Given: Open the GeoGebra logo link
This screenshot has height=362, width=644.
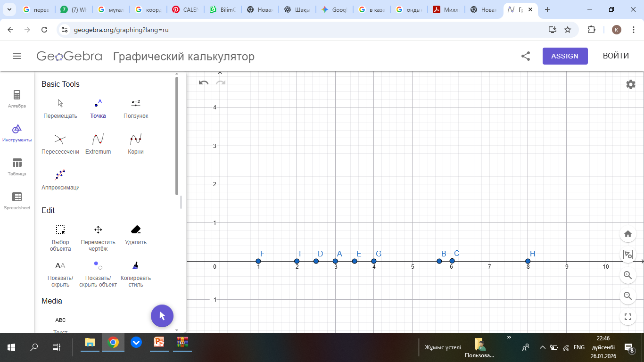Looking at the screenshot, I should coord(69,57).
